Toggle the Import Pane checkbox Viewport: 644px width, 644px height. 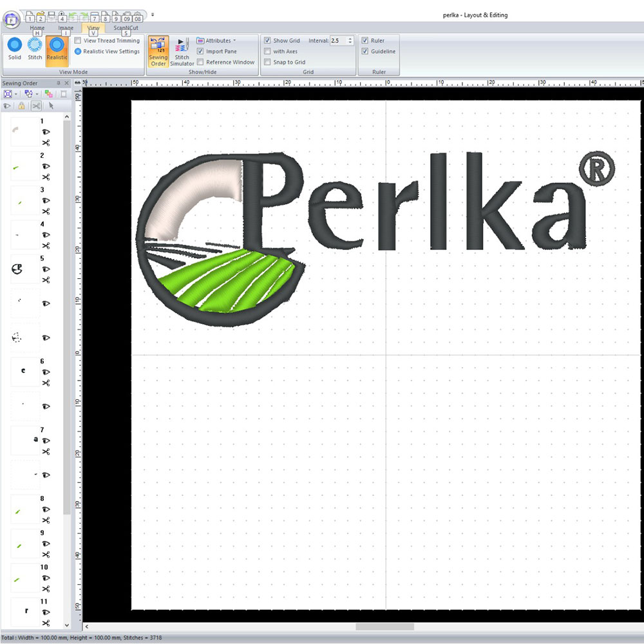coord(200,52)
